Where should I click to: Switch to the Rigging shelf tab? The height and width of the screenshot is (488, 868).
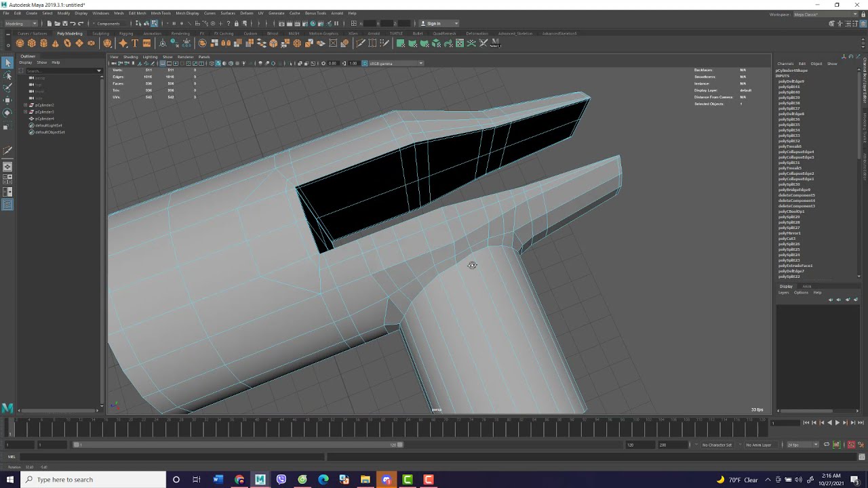[126, 33]
